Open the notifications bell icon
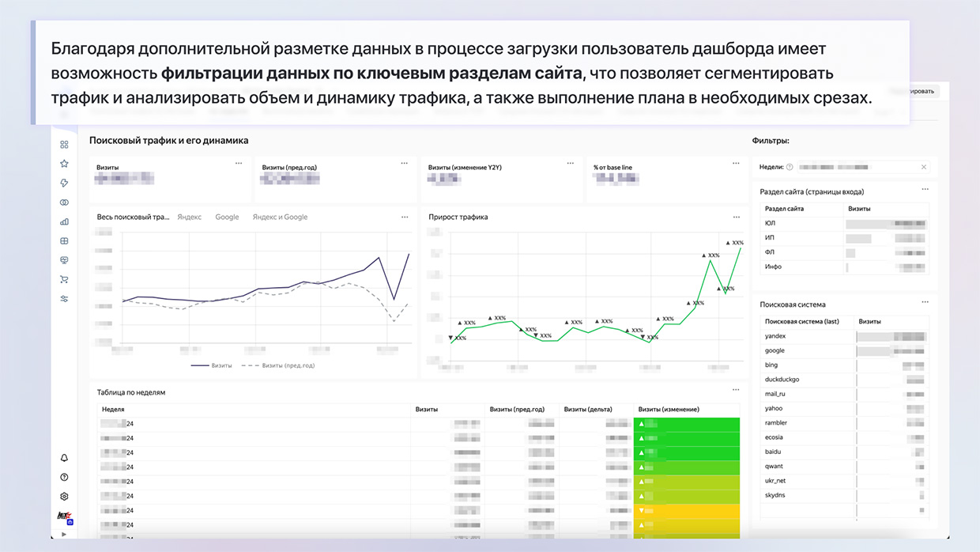The width and height of the screenshot is (980, 552). pyautogui.click(x=64, y=458)
